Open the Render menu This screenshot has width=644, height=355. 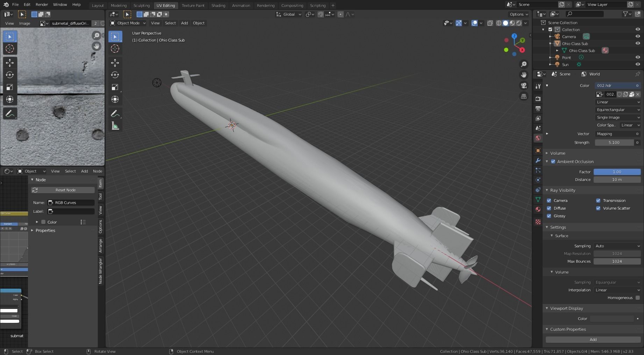pos(42,5)
